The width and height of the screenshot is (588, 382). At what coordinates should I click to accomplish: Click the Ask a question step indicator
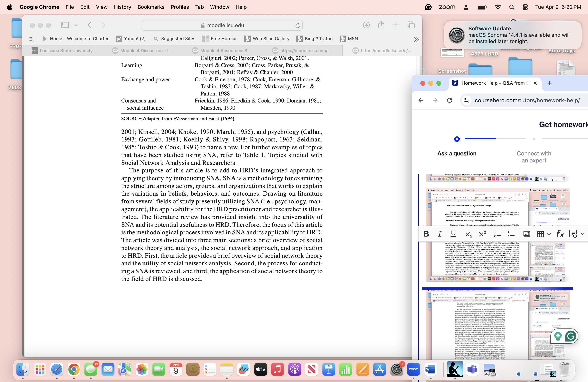[457, 139]
